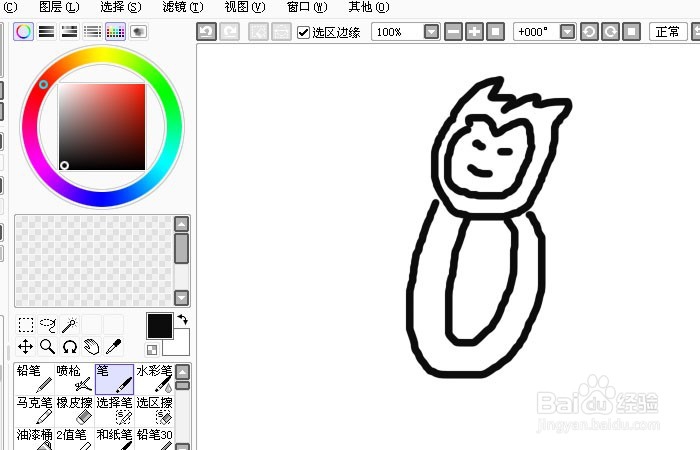Click the white background color swatch

click(x=181, y=346)
